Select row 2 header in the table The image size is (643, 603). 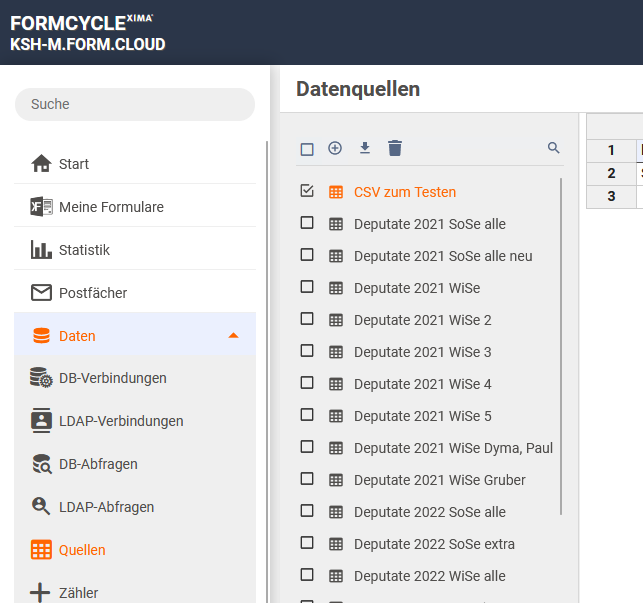click(611, 173)
